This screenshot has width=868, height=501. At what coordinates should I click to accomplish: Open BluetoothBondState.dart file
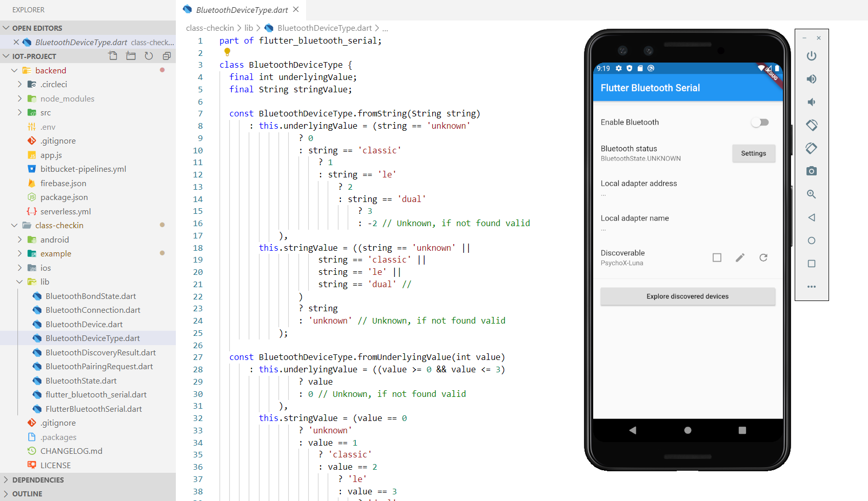pos(91,296)
